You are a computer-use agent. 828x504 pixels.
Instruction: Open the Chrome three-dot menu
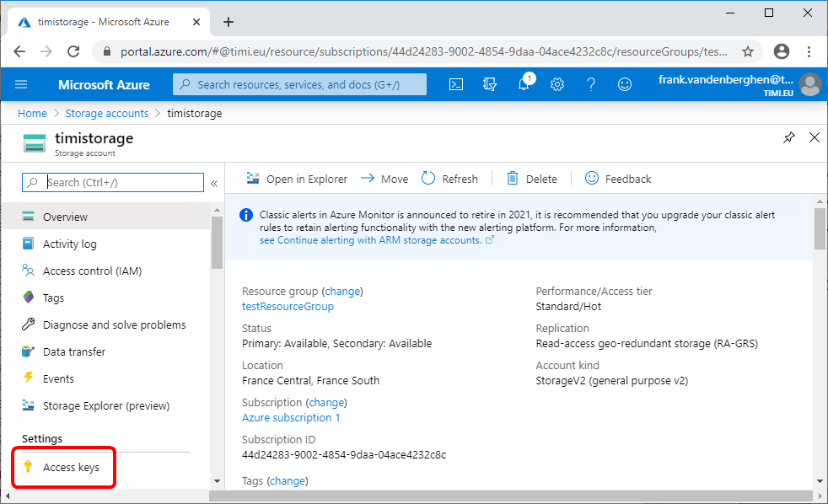(809, 51)
